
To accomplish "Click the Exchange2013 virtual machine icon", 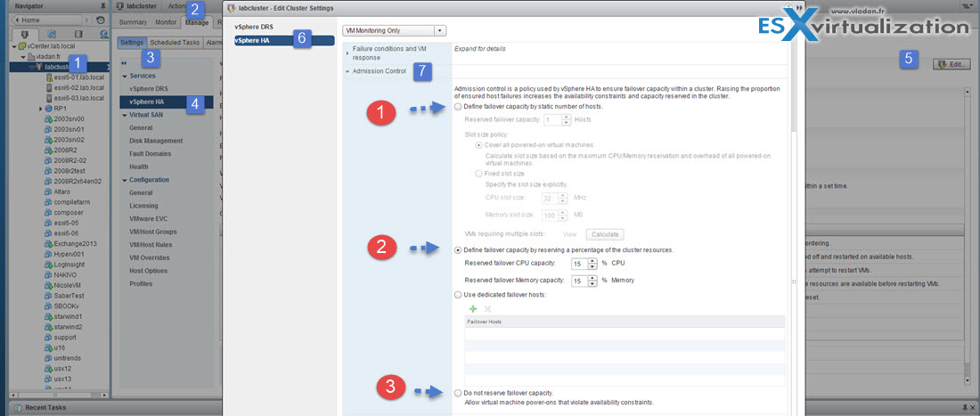I will coord(47,243).
